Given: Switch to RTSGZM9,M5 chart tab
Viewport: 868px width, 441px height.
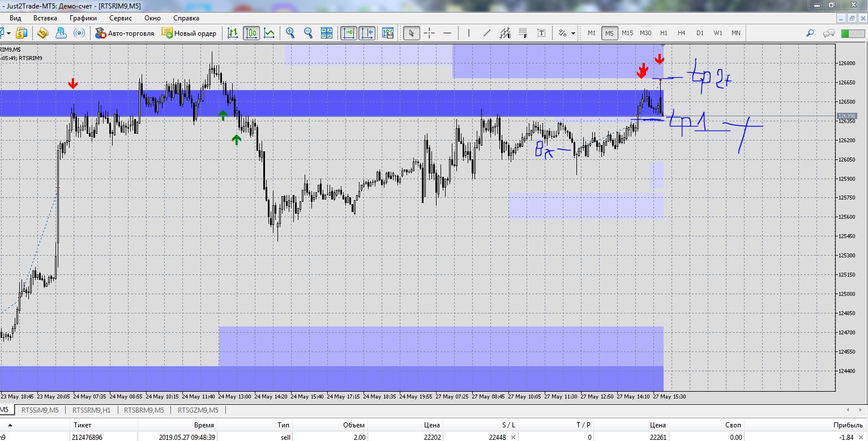Looking at the screenshot, I should [x=198, y=410].
